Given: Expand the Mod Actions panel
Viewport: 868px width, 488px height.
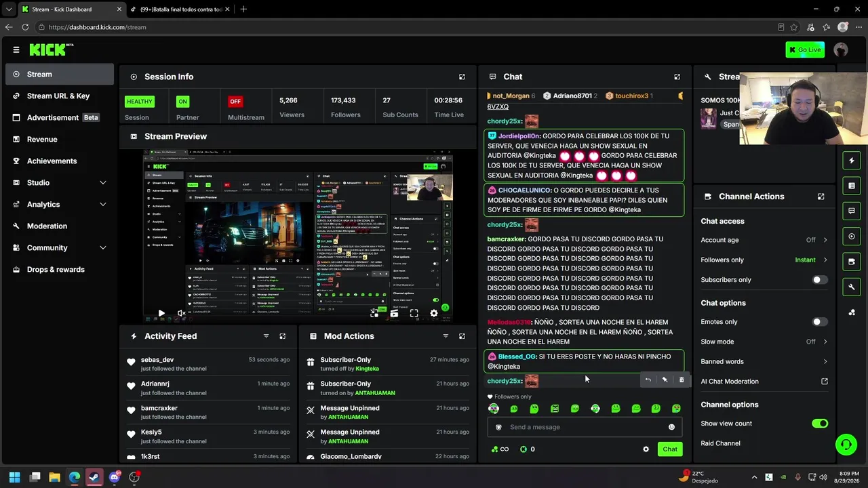Looking at the screenshot, I should coord(462,336).
